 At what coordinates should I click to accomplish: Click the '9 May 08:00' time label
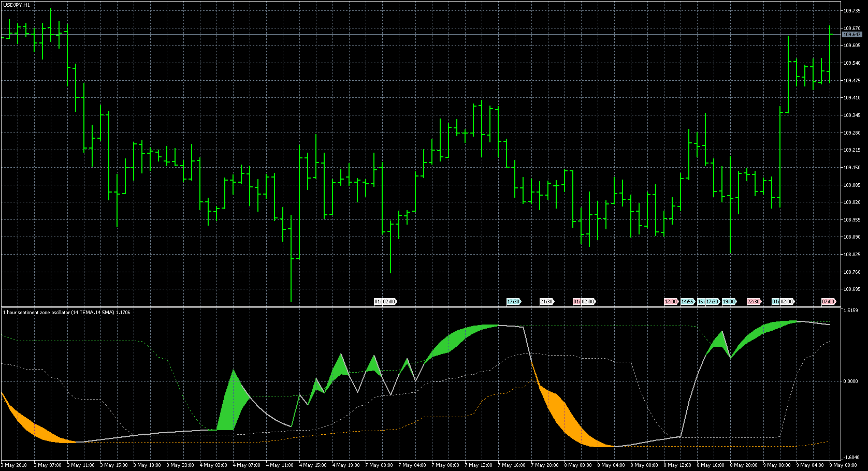pyautogui.click(x=844, y=465)
